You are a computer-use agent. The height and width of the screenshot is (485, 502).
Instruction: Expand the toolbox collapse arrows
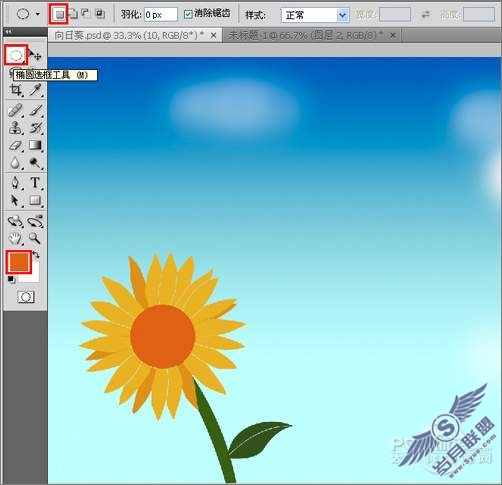(x=8, y=32)
